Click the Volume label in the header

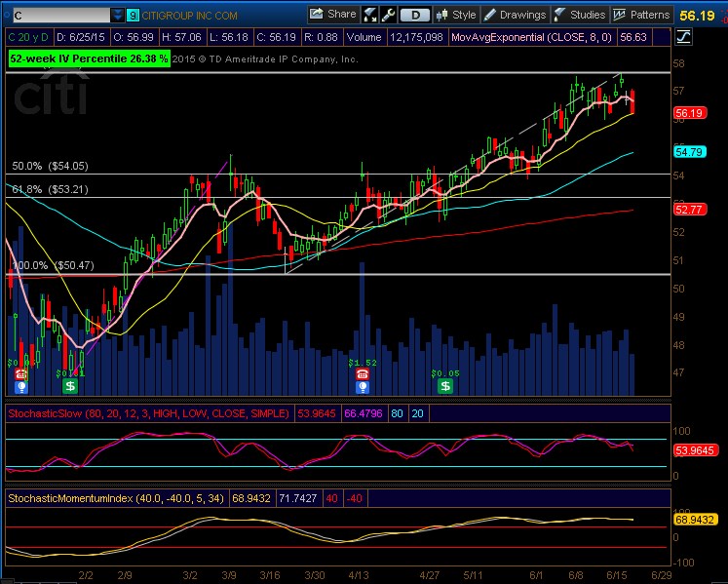364,37
